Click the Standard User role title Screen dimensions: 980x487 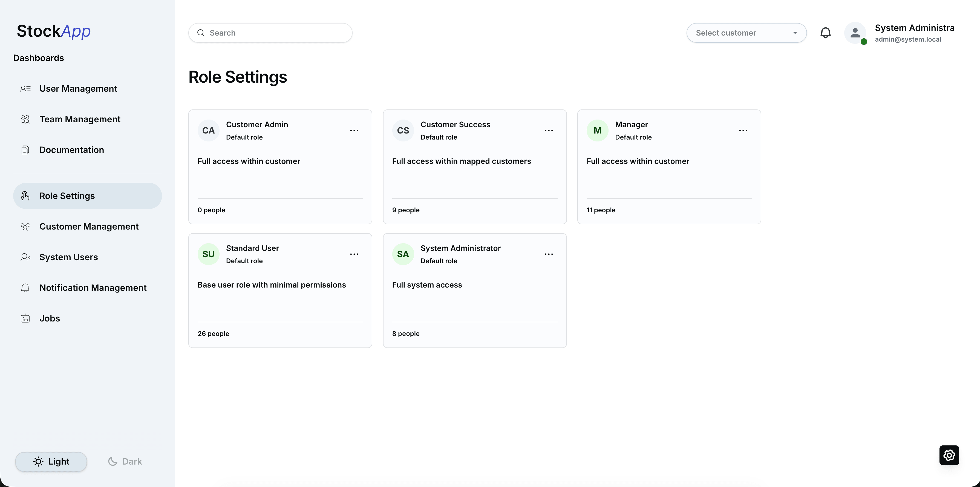[252, 248]
